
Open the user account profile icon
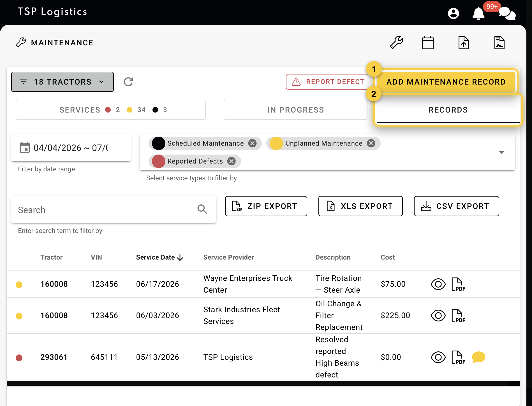(453, 13)
